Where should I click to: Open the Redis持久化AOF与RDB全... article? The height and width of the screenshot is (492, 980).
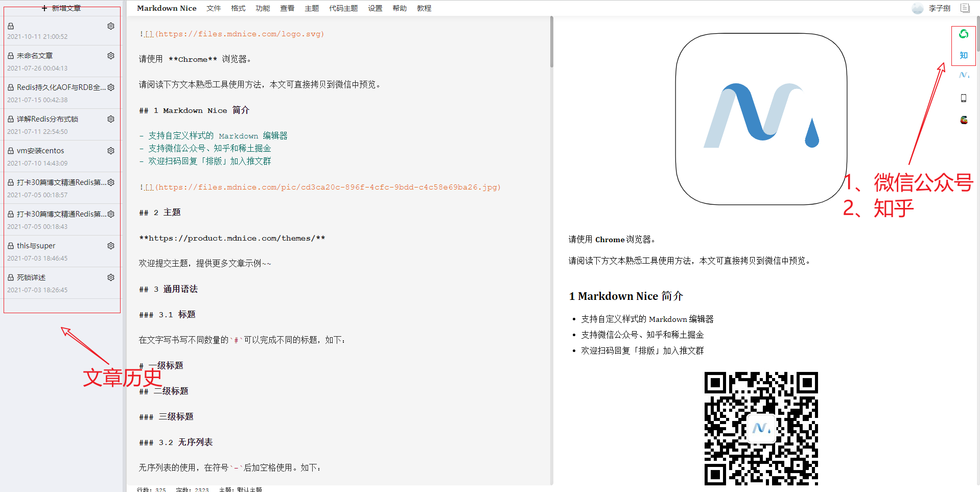[x=61, y=87]
